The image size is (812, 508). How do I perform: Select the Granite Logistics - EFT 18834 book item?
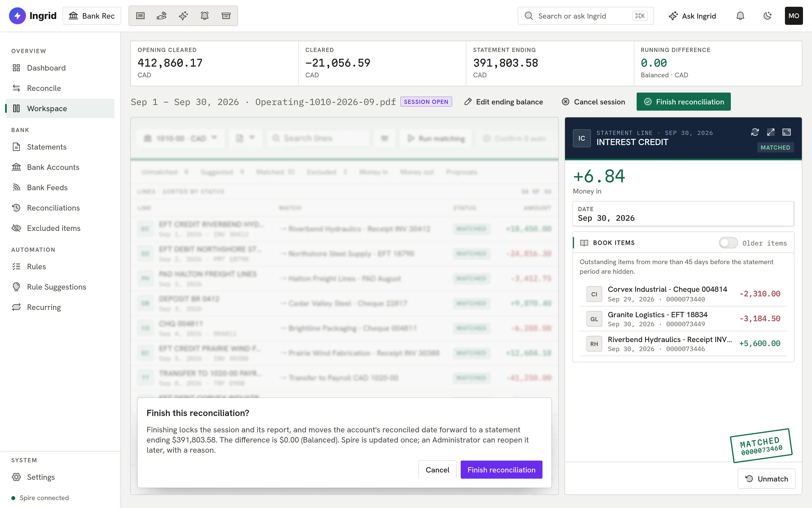pos(683,319)
